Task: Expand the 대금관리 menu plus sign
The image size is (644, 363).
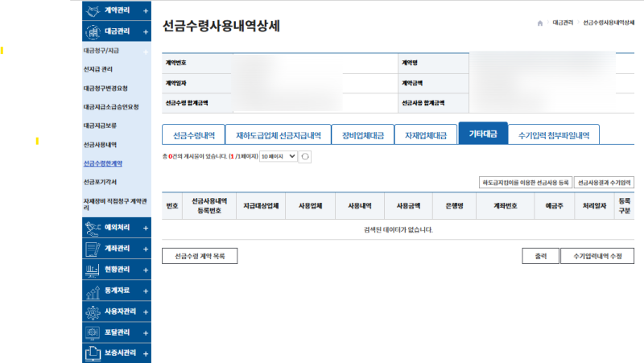Action: (x=146, y=32)
